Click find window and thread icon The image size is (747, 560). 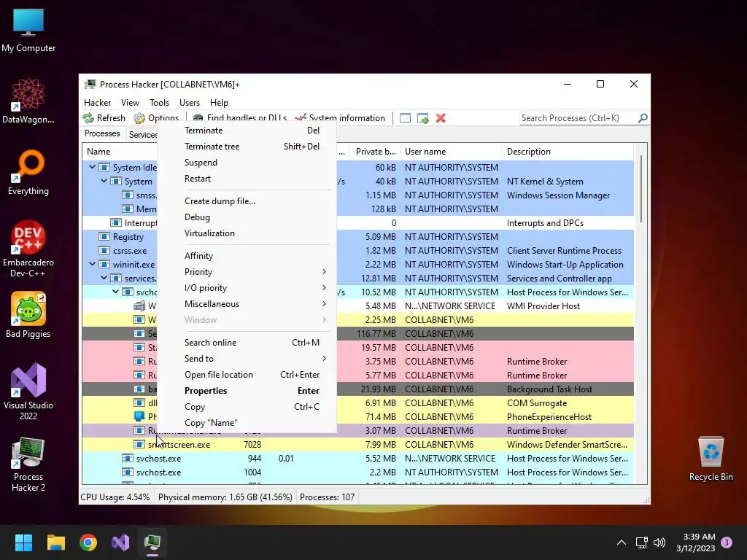[x=422, y=118]
